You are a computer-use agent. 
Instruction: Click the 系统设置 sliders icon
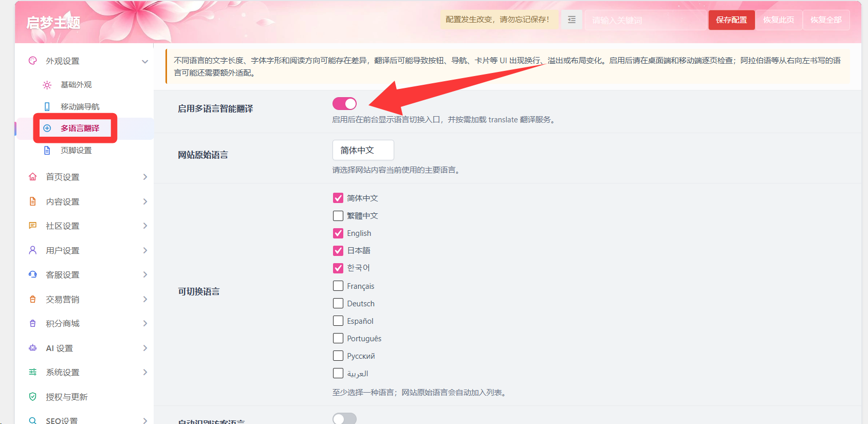33,372
